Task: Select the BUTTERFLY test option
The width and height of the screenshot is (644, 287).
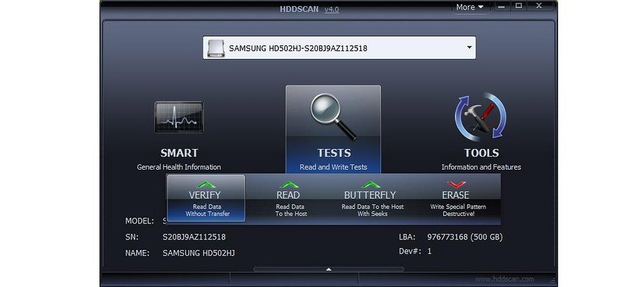Action: tap(371, 198)
